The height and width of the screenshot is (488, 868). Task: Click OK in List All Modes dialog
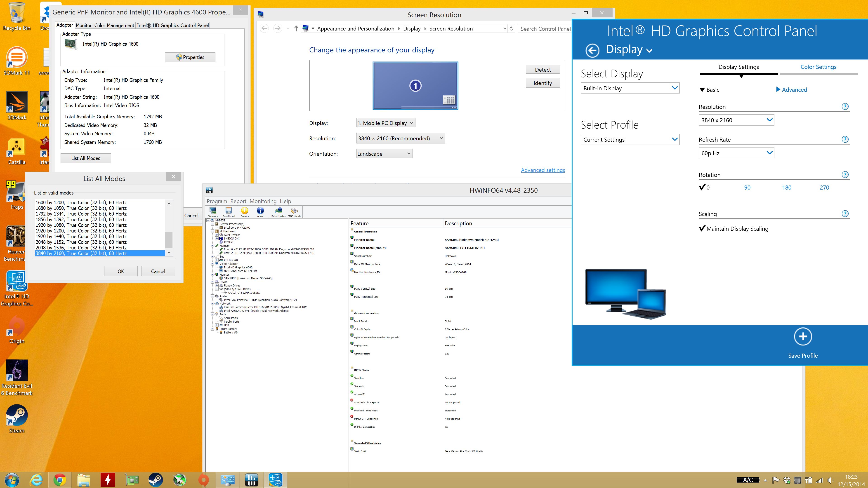(121, 271)
